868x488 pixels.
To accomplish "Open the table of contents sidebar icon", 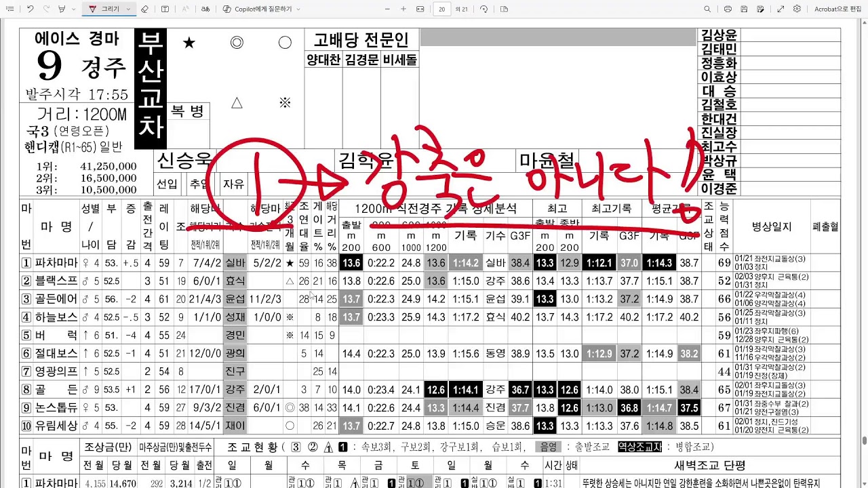I will coord(10,9).
